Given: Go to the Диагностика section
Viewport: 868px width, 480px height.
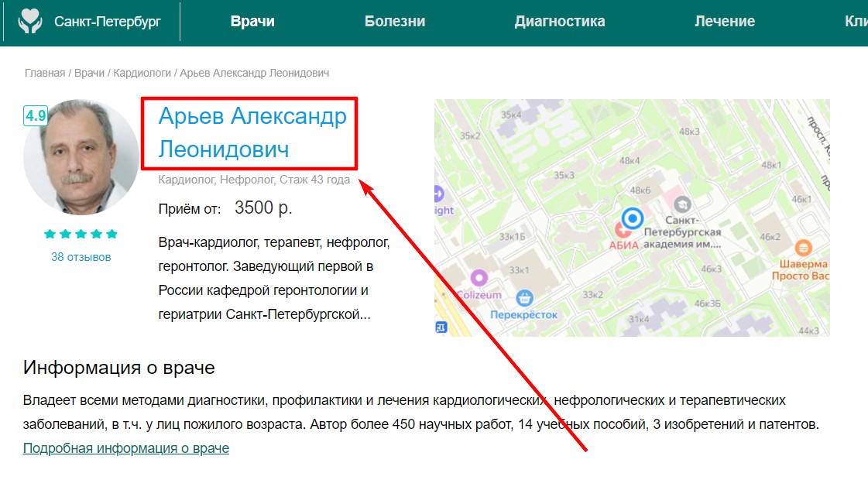Looking at the screenshot, I should (559, 22).
